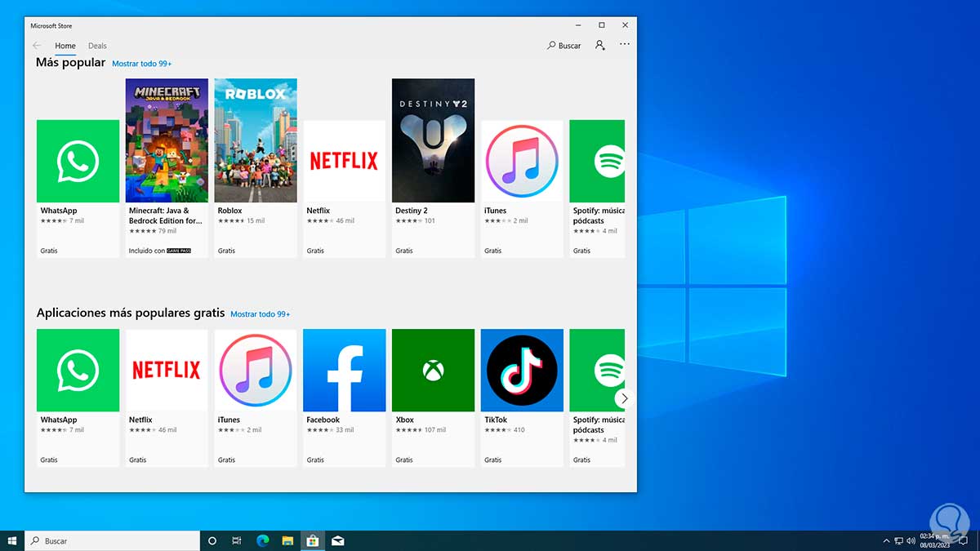The height and width of the screenshot is (551, 980).
Task: Click the Minecraft 79 mil rating
Action: pyautogui.click(x=154, y=231)
